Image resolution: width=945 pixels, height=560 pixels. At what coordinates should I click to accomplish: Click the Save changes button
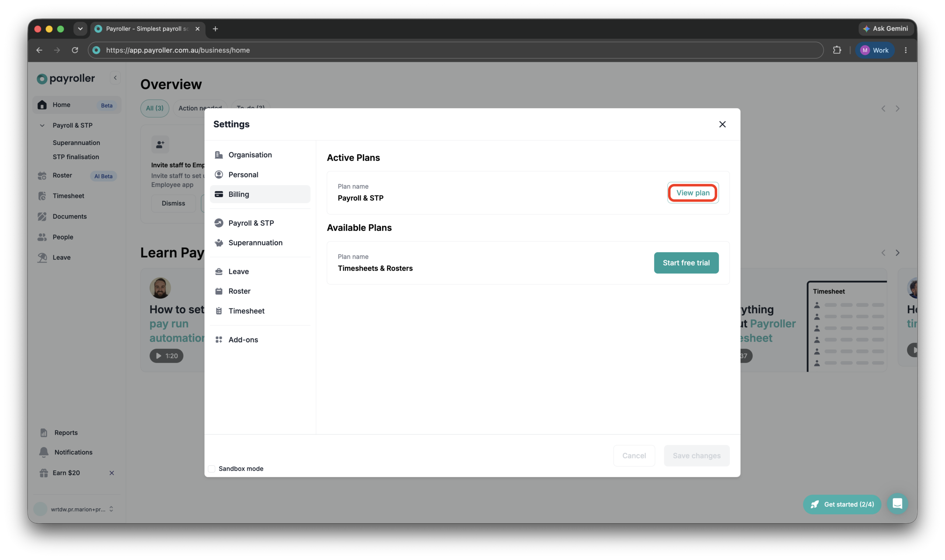coord(697,456)
